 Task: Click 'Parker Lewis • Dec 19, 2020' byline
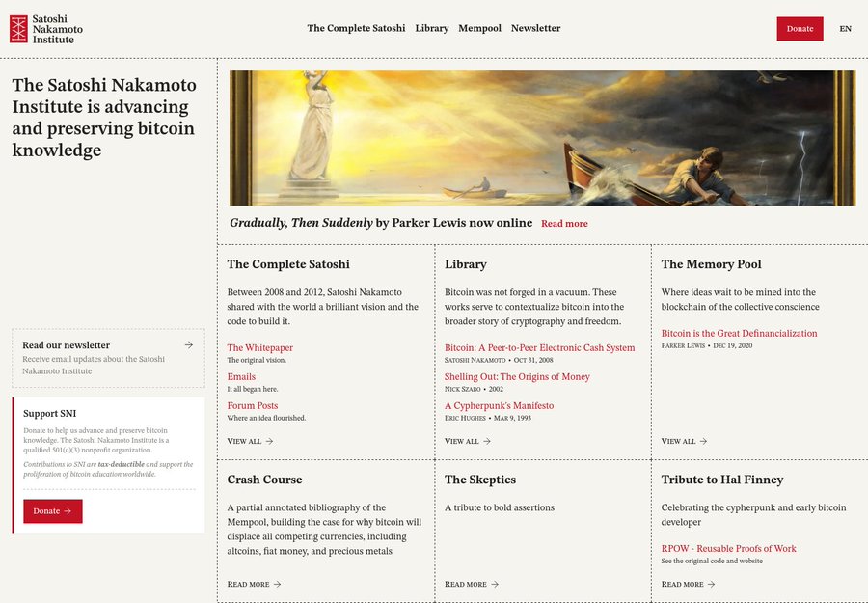707,345
